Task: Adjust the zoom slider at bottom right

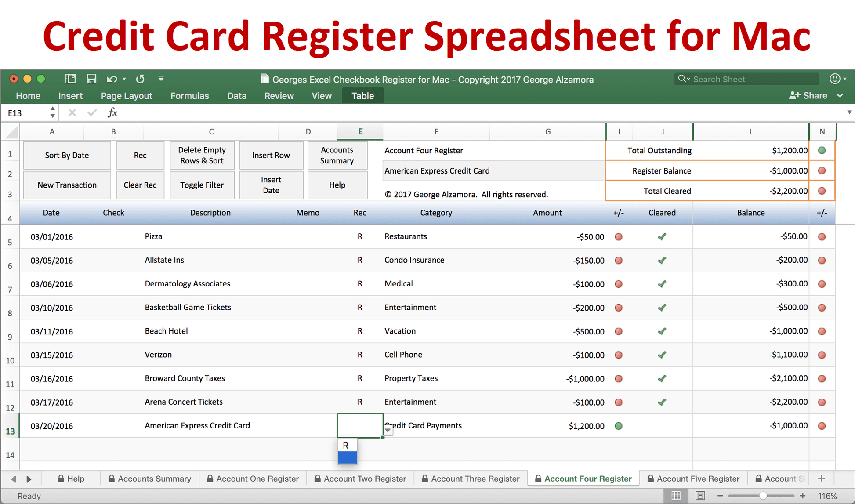Action: tap(762, 495)
